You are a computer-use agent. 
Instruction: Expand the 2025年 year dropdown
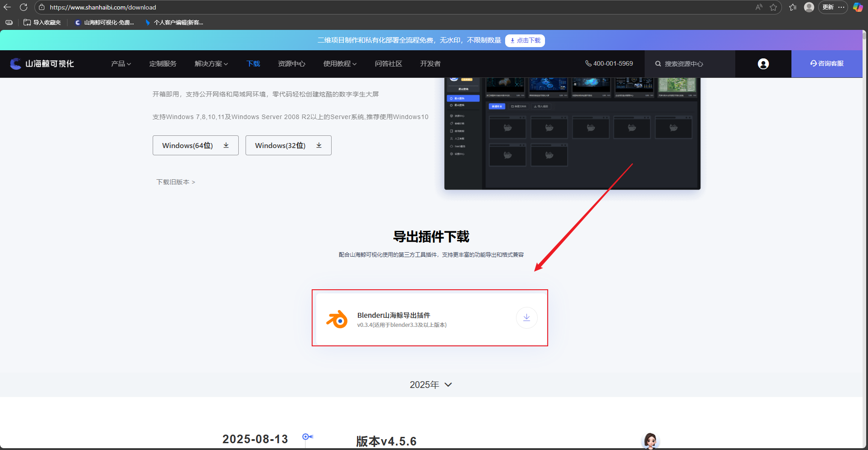coord(431,385)
